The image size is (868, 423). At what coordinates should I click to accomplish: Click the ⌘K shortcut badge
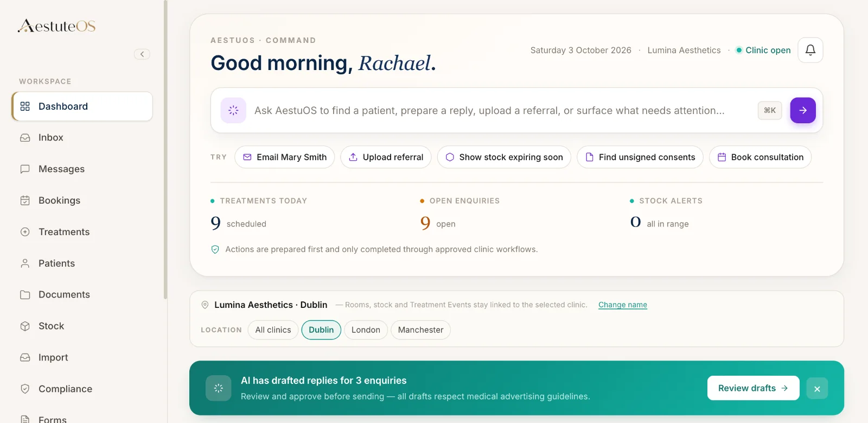tap(770, 110)
